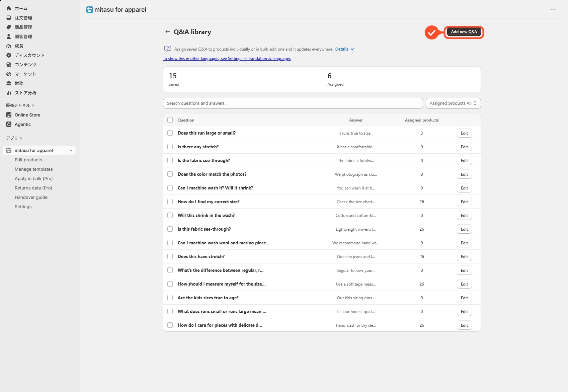This screenshot has width=568, height=392.
Task: Check 'Is the fabric see-through?' row
Action: 170,160
